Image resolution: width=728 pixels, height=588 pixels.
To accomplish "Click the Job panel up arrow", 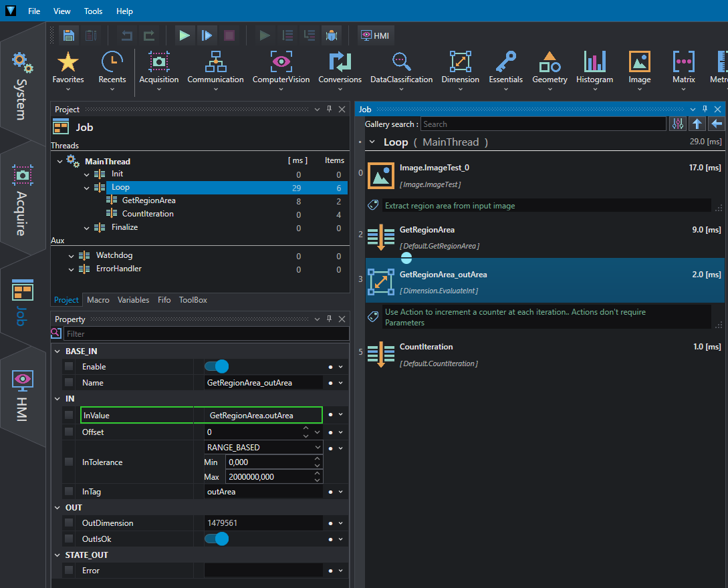I will (x=697, y=124).
